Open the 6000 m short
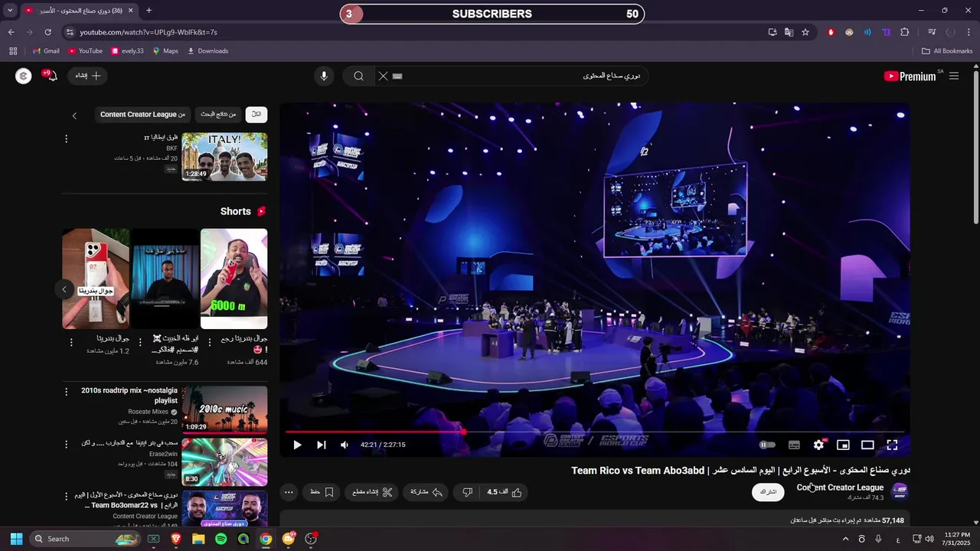The height and width of the screenshot is (551, 980). point(234,279)
